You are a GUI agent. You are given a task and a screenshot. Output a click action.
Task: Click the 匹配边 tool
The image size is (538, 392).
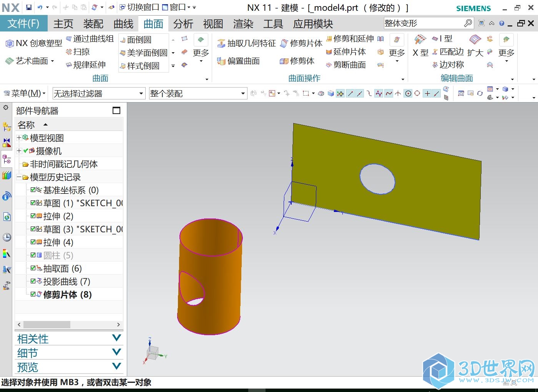point(448,51)
